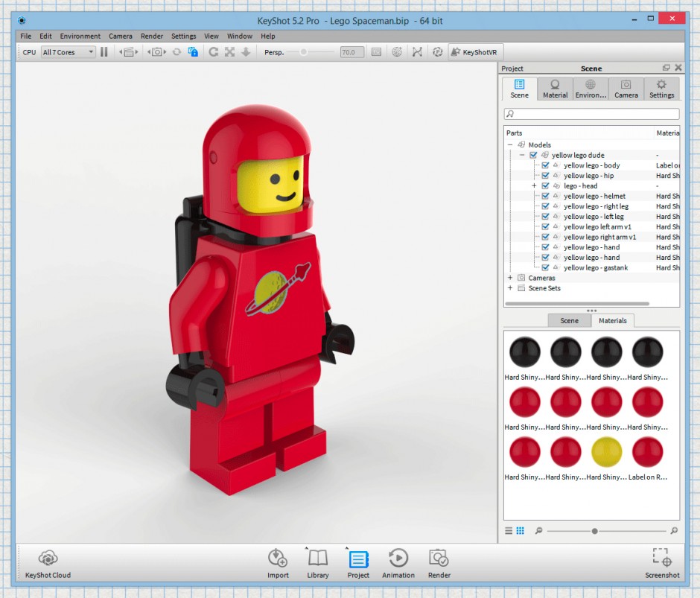The width and height of the screenshot is (700, 598).
Task: Uncheck the yellow lego - helmet part
Action: pyautogui.click(x=545, y=197)
